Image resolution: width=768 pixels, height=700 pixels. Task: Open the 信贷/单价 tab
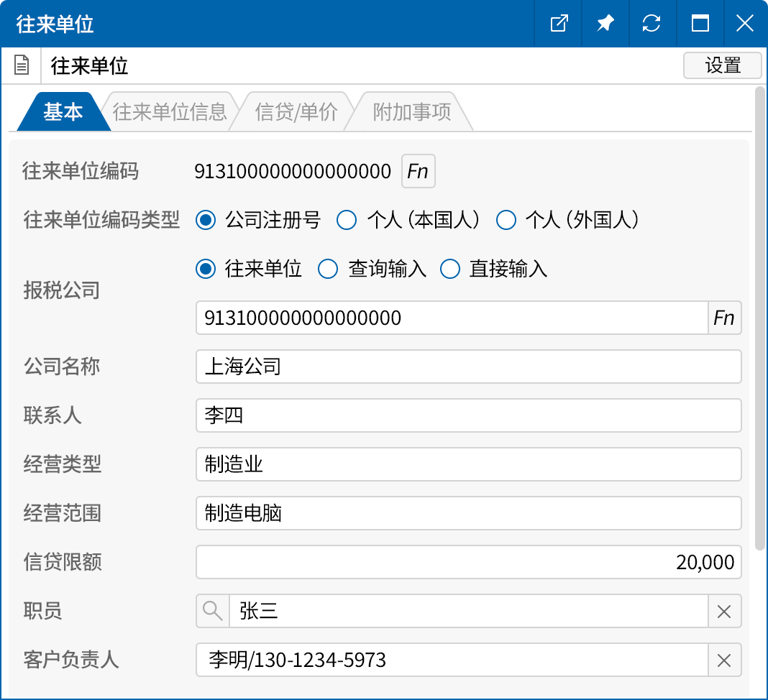click(296, 112)
